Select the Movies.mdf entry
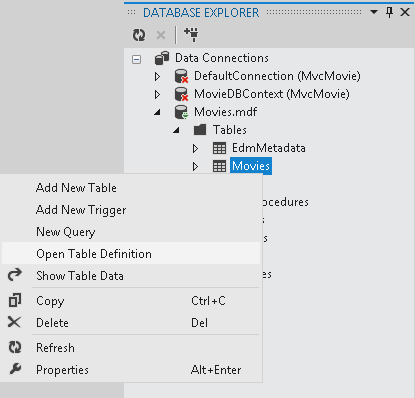 (225, 112)
